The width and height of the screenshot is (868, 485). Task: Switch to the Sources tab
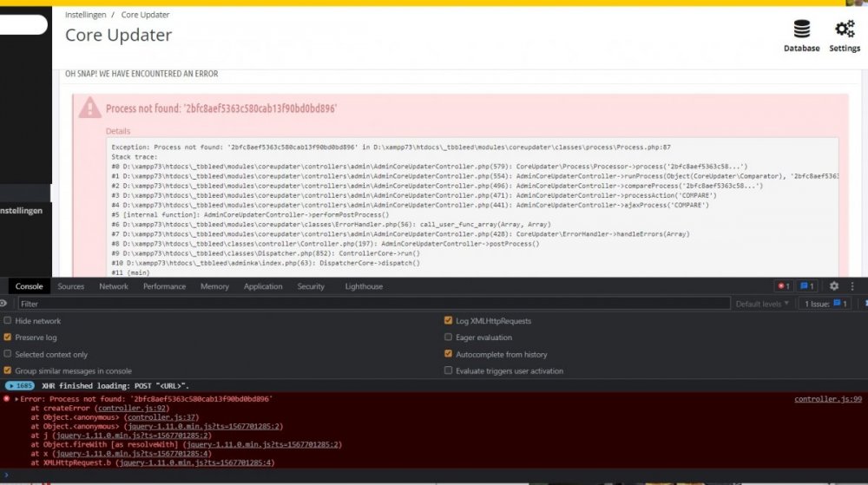[x=71, y=286]
